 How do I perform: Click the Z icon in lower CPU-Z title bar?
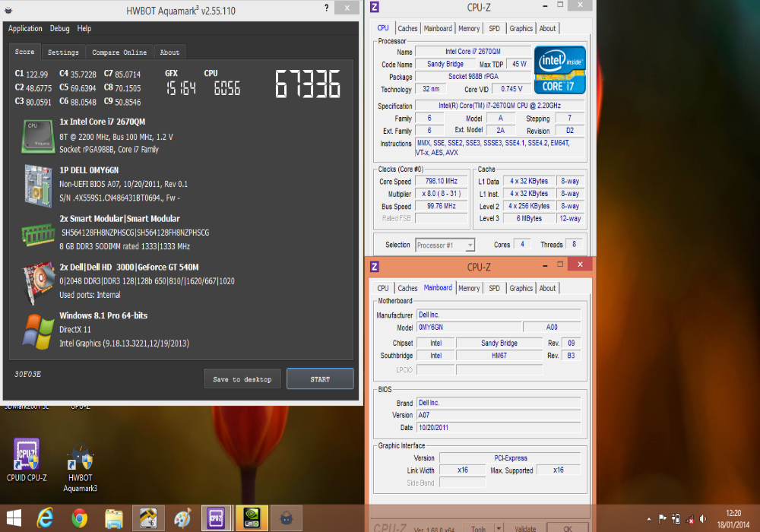(375, 267)
